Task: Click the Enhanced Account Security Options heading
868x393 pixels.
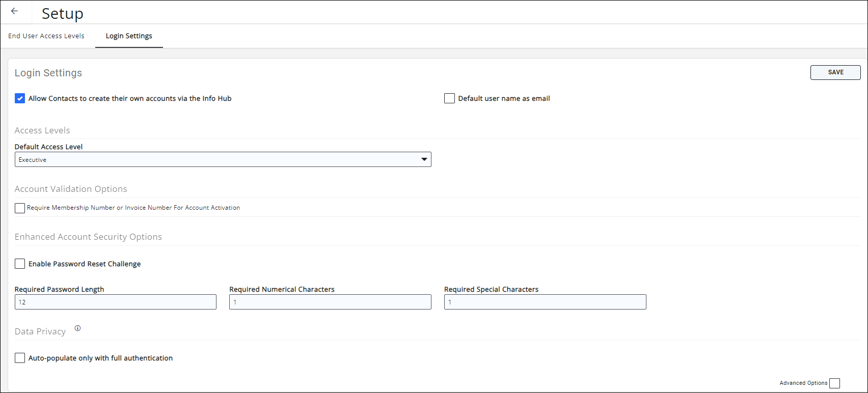Action: [x=88, y=237]
